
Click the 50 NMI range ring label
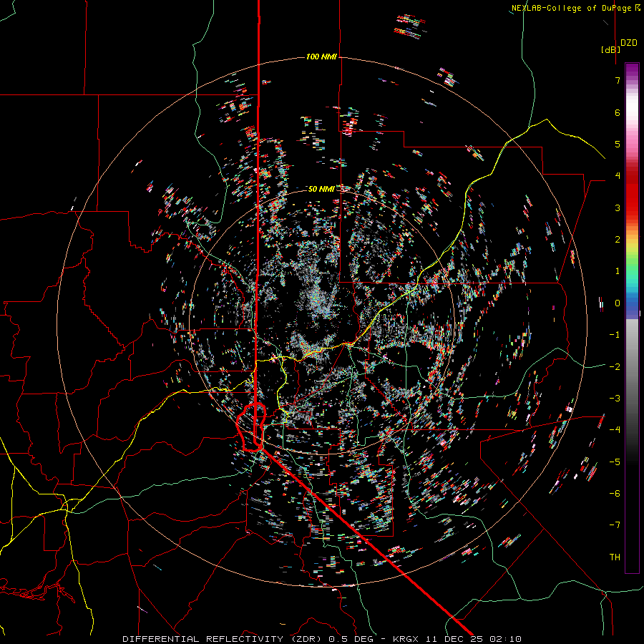(x=321, y=189)
